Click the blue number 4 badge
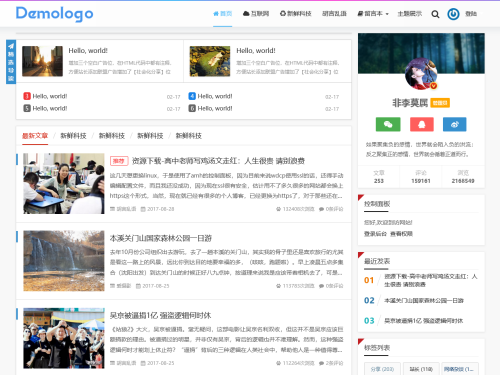The image size is (500, 375). 192,96
